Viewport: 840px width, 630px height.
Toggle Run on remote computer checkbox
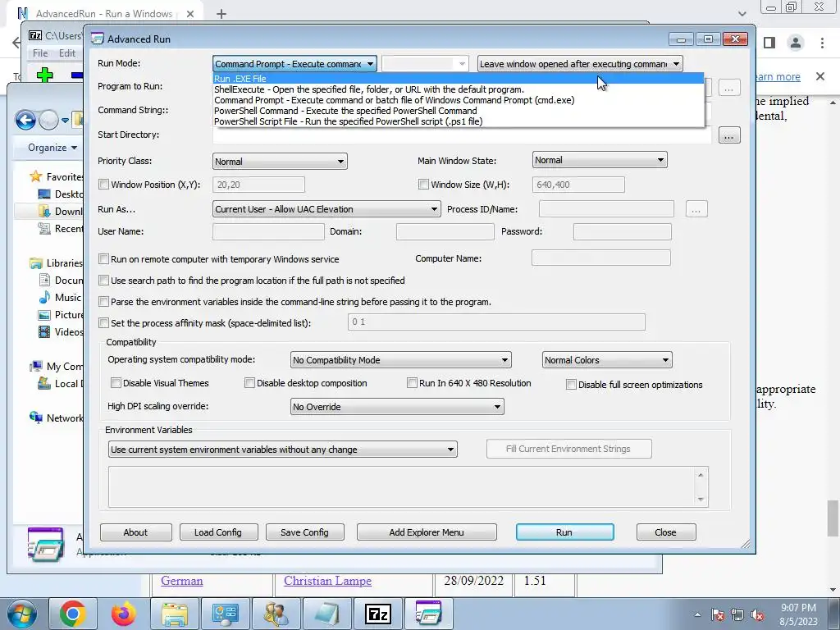coord(104,259)
